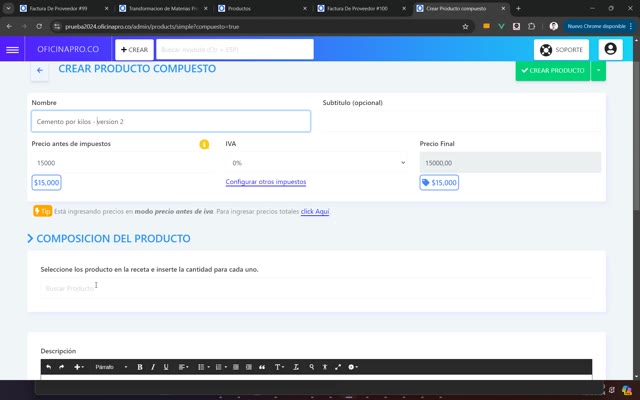The height and width of the screenshot is (400, 640).
Task: Open the Chrome extensions puzzle icon
Action: point(531,27)
